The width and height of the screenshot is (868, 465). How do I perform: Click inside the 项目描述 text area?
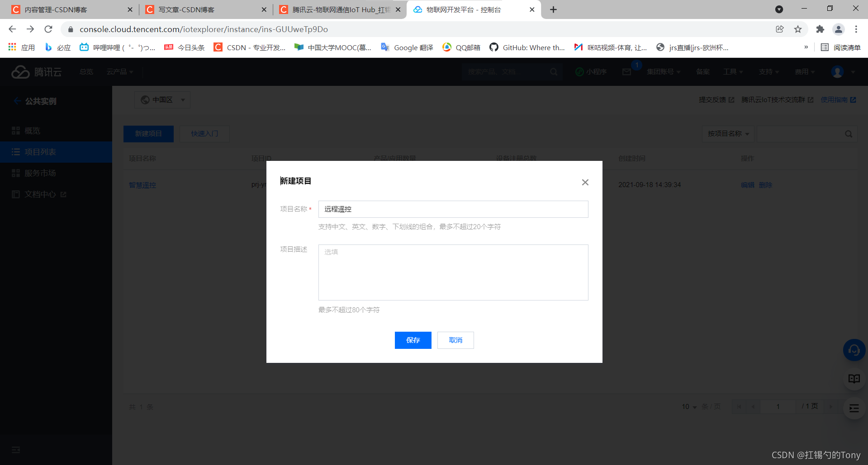pos(453,272)
